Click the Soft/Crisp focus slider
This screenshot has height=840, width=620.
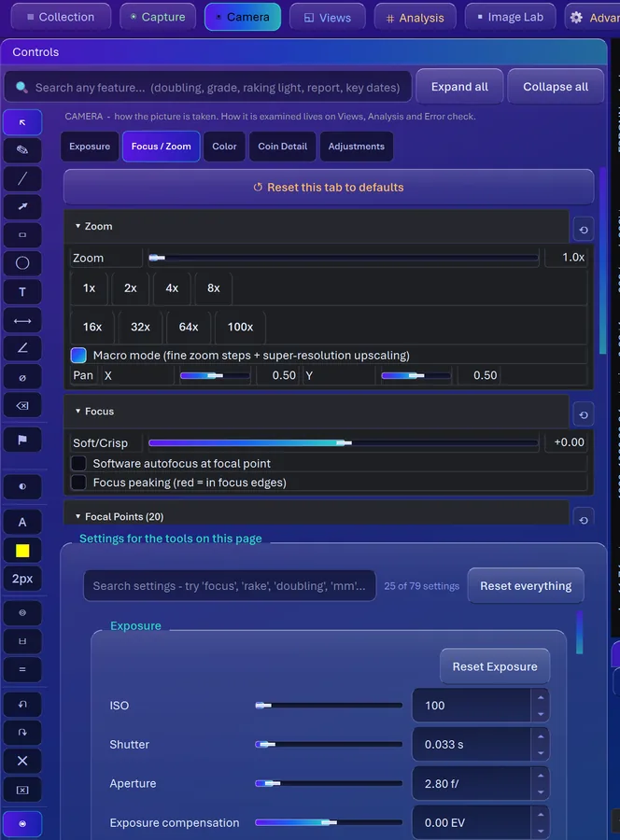click(344, 443)
